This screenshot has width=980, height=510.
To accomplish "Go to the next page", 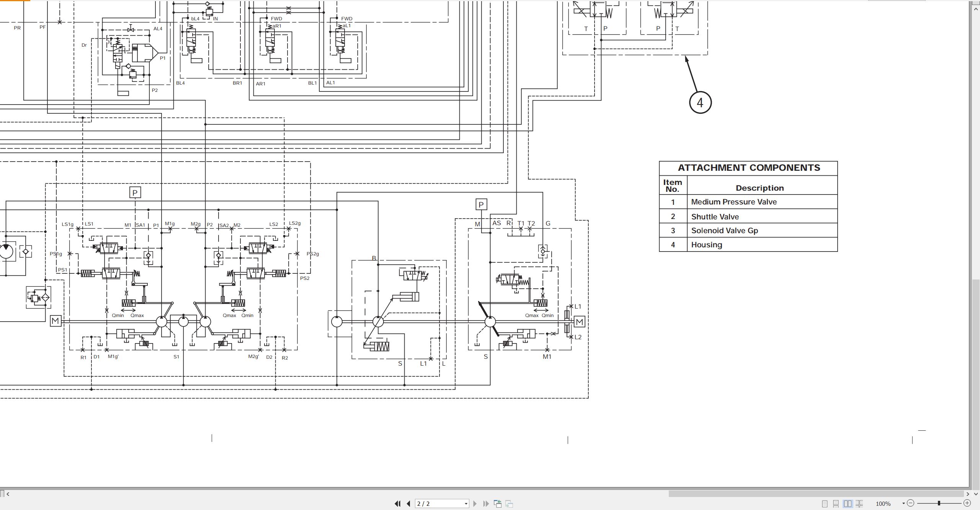I will coord(475,503).
